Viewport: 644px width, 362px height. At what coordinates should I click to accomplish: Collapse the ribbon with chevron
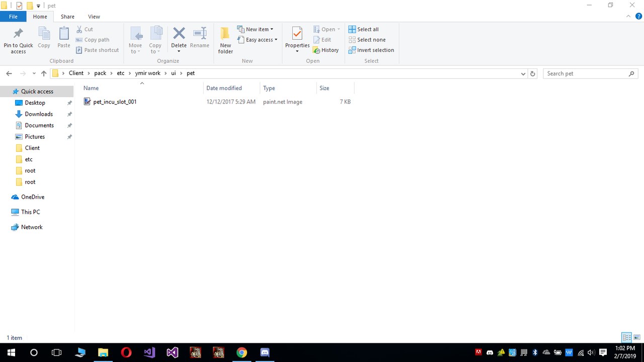click(628, 17)
